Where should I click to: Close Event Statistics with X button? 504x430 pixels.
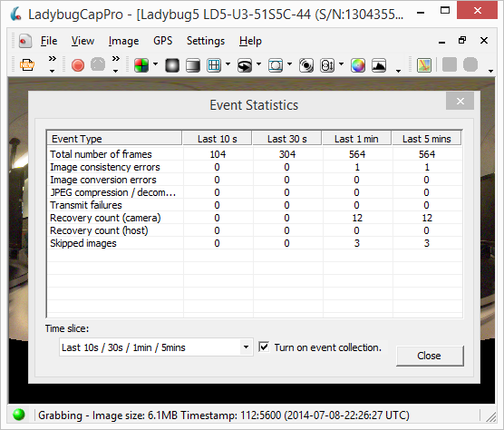(460, 101)
